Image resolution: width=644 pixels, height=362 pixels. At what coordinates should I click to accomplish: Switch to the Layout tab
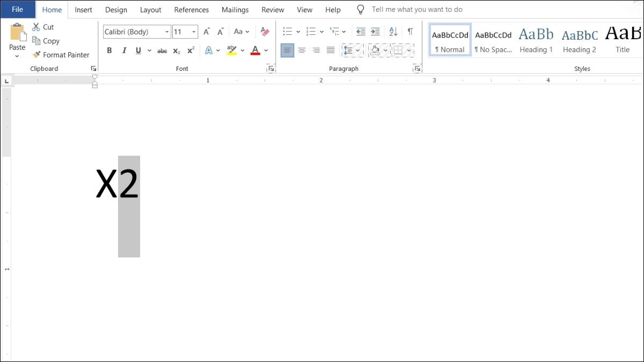pos(151,10)
